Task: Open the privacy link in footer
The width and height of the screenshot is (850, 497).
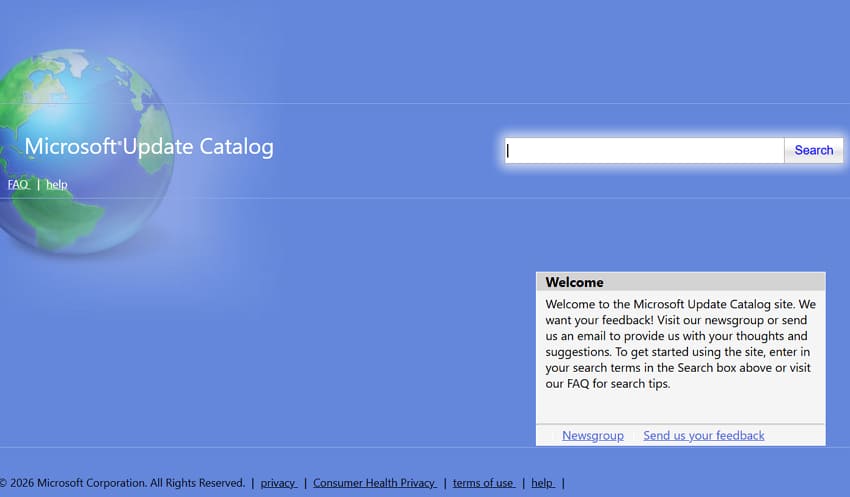Action: point(279,483)
